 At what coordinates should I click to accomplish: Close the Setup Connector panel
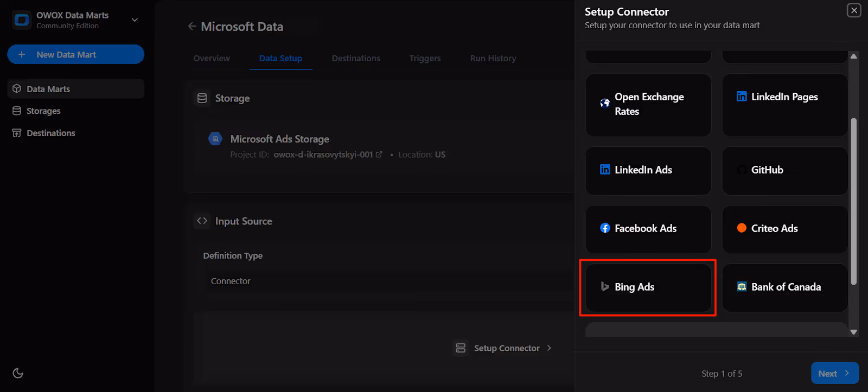click(x=854, y=10)
